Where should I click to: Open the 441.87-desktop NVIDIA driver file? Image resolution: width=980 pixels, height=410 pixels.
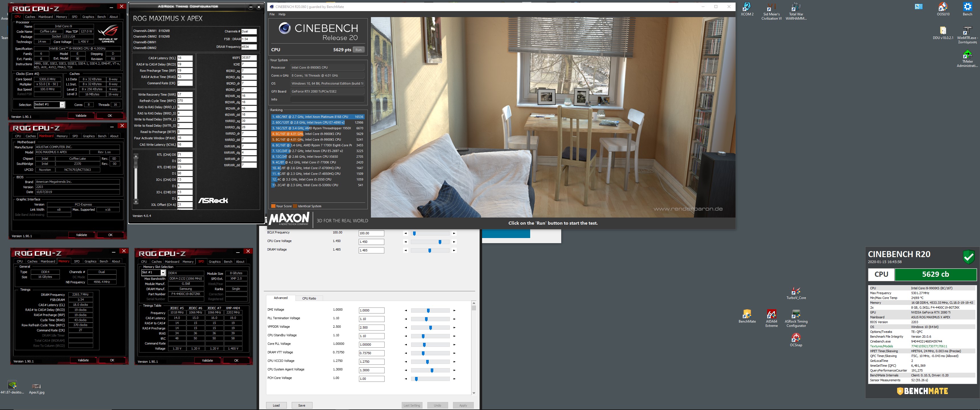[x=12, y=387]
